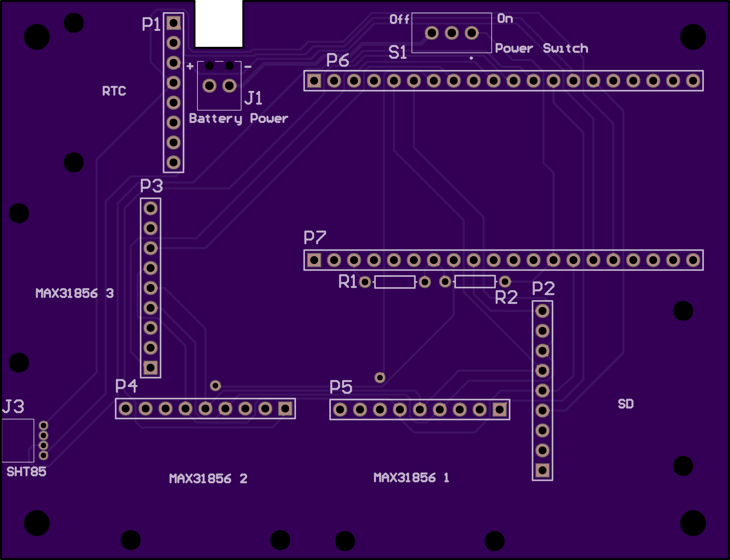Click the middle pad of switch S1

coord(452,33)
